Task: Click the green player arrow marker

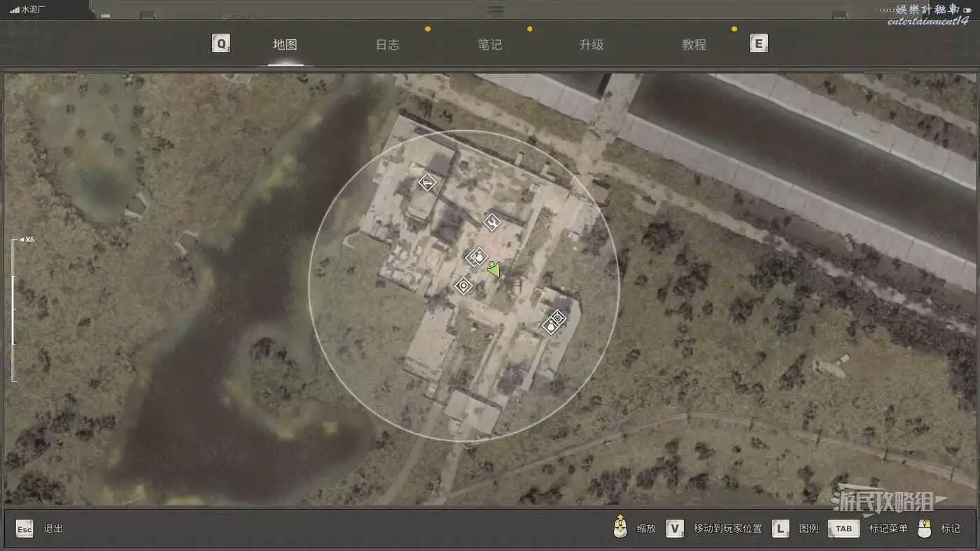Action: coord(494,270)
